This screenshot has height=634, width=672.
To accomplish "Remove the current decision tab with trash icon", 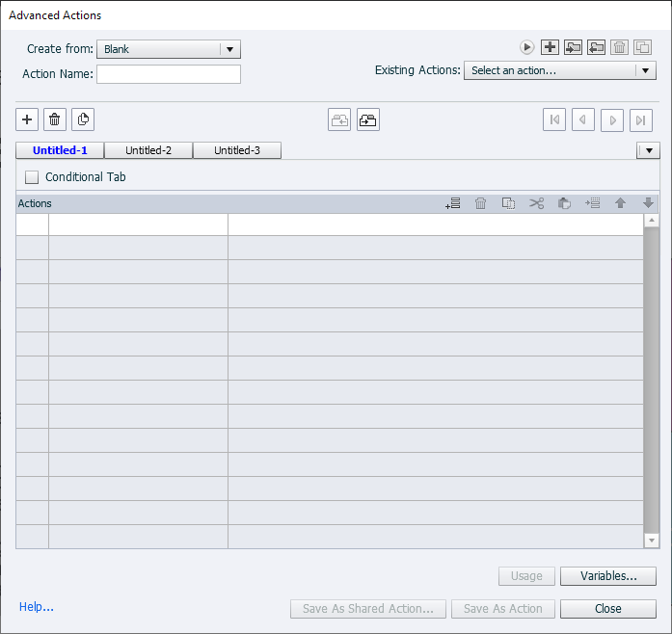I will [x=55, y=119].
